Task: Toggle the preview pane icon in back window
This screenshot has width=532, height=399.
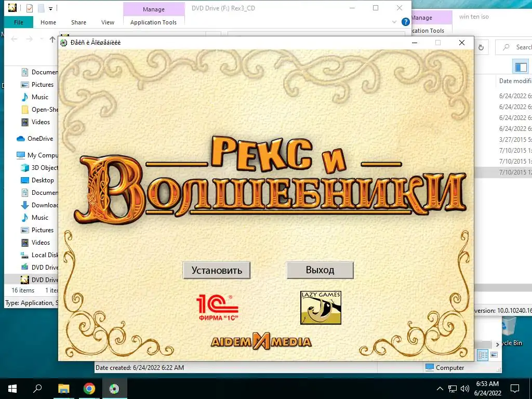Action: tap(521, 66)
